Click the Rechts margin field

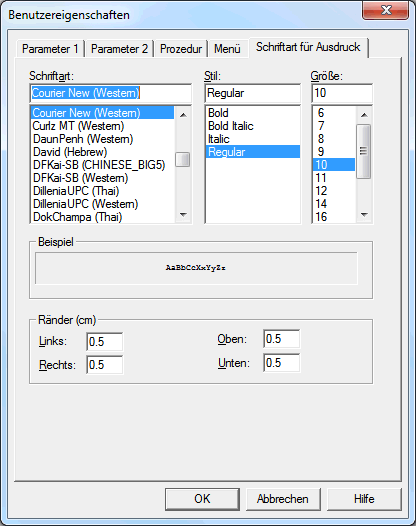coord(105,365)
